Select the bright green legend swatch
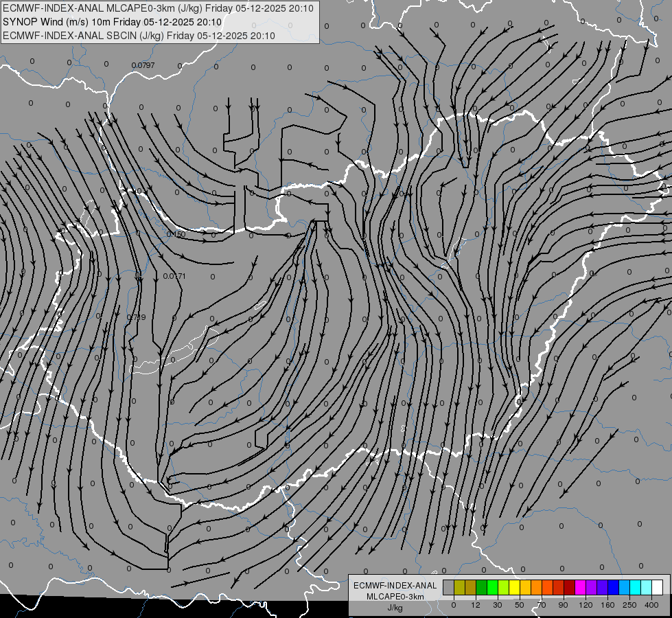The width and height of the screenshot is (672, 618). tap(492, 587)
